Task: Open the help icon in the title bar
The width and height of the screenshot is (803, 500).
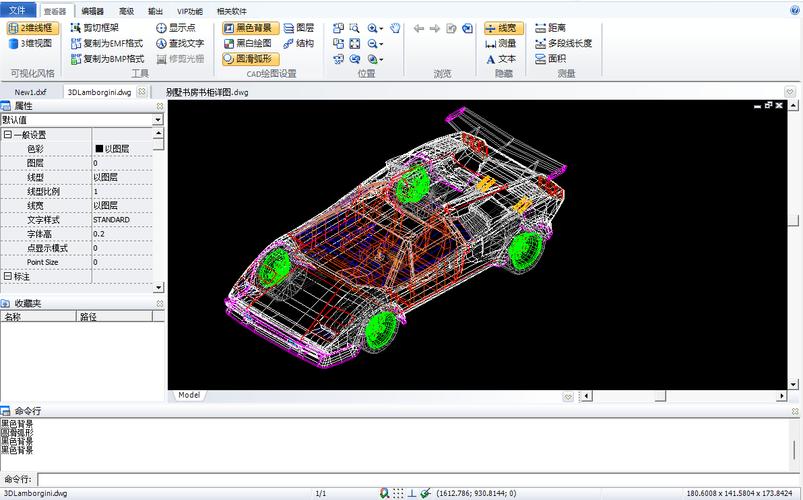Action: click(x=795, y=9)
